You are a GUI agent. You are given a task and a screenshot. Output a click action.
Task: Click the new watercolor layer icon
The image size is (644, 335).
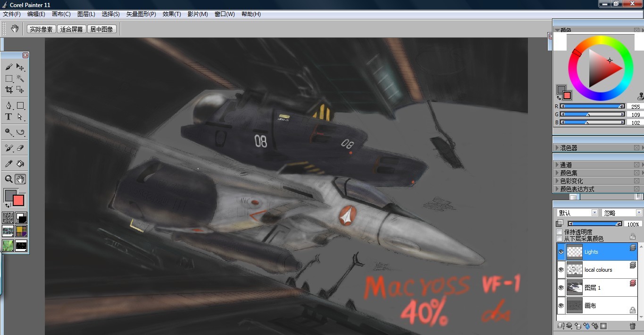tap(586, 326)
